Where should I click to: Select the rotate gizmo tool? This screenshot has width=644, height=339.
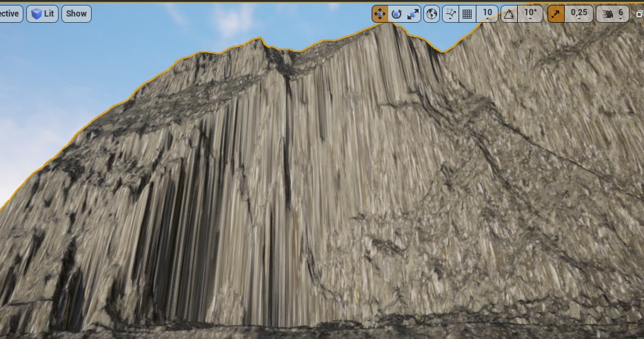coord(396,14)
